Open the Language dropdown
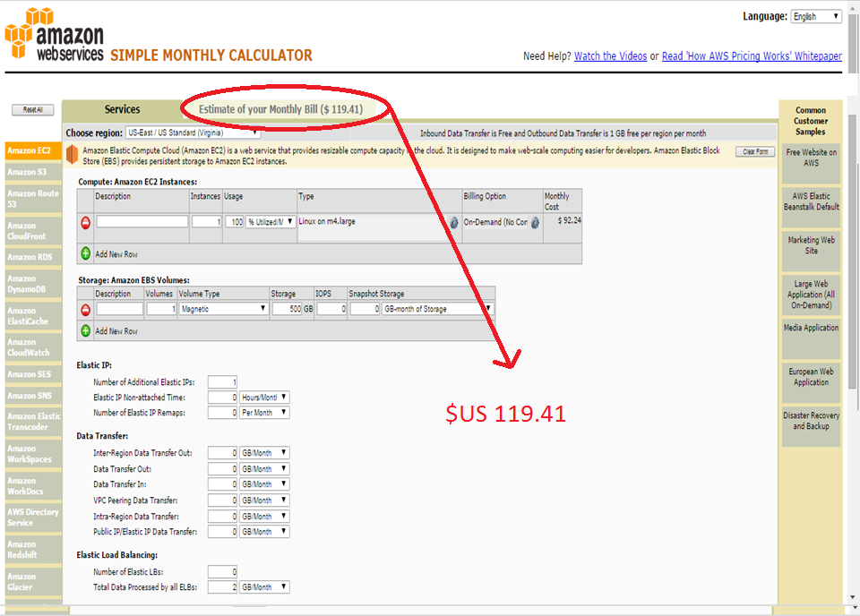The width and height of the screenshot is (860, 616). coord(816,16)
